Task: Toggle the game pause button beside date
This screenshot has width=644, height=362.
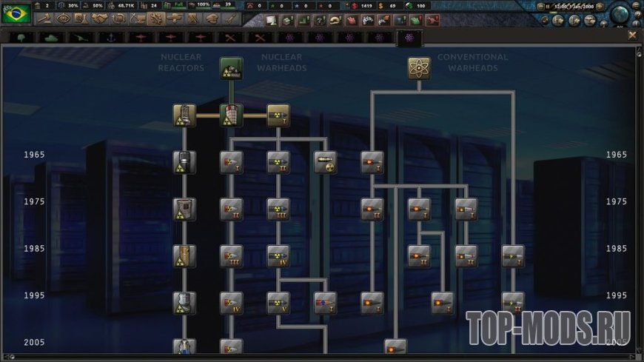Action: coord(548,7)
